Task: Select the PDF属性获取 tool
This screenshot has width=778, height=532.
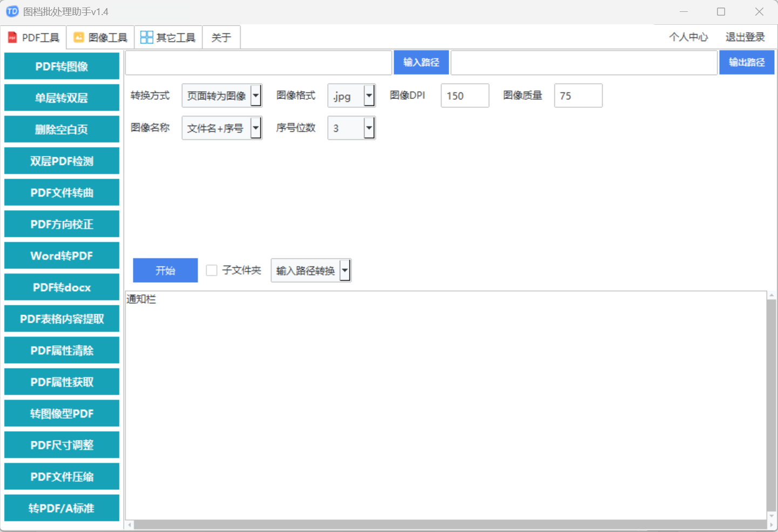Action: [x=62, y=381]
